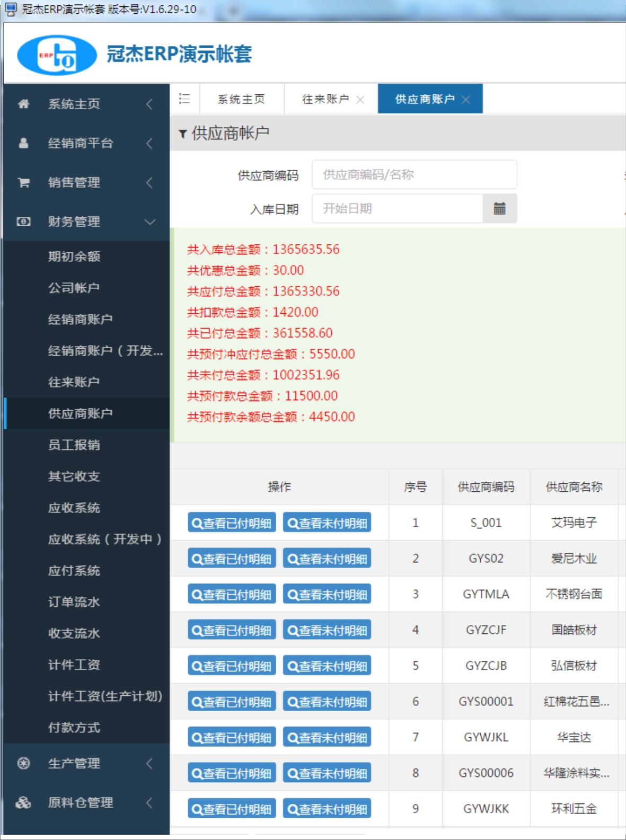Collapse the 财务管理 menu chevron

point(150,222)
